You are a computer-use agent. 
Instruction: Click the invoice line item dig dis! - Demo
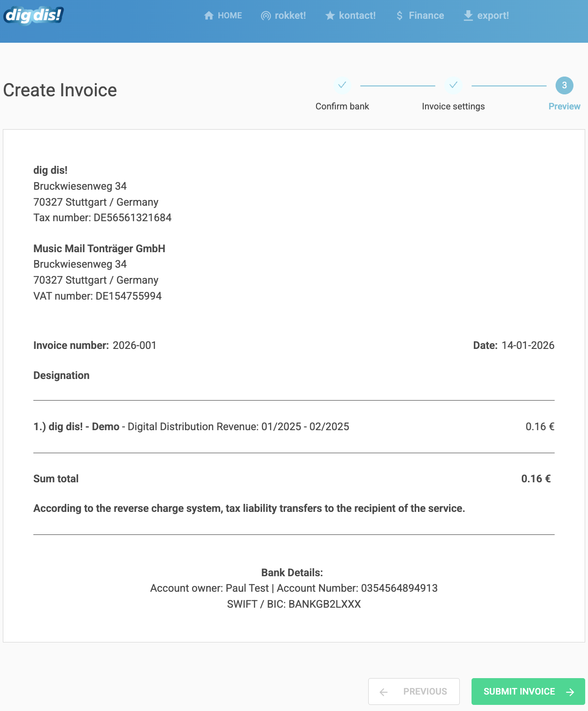77,426
